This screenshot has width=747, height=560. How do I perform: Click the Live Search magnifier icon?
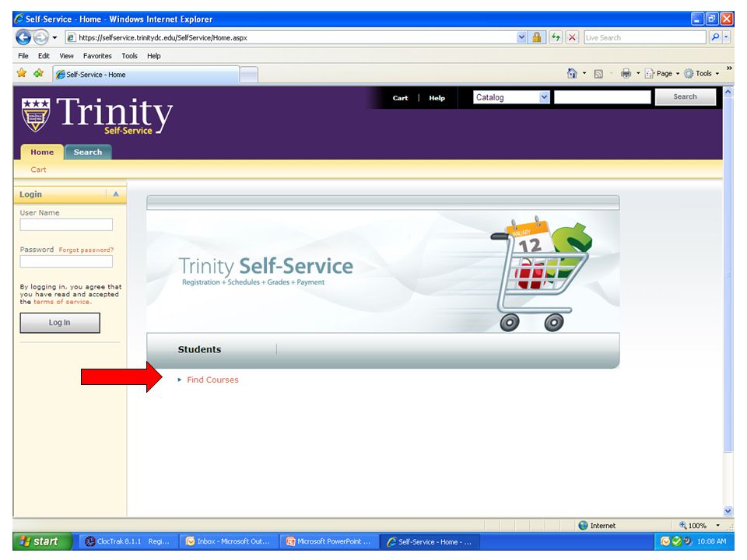pos(715,37)
